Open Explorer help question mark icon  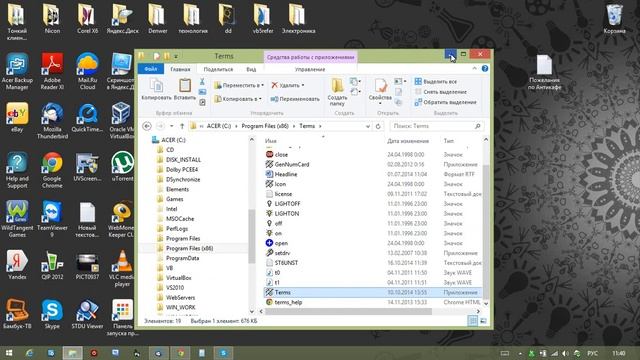[x=485, y=69]
